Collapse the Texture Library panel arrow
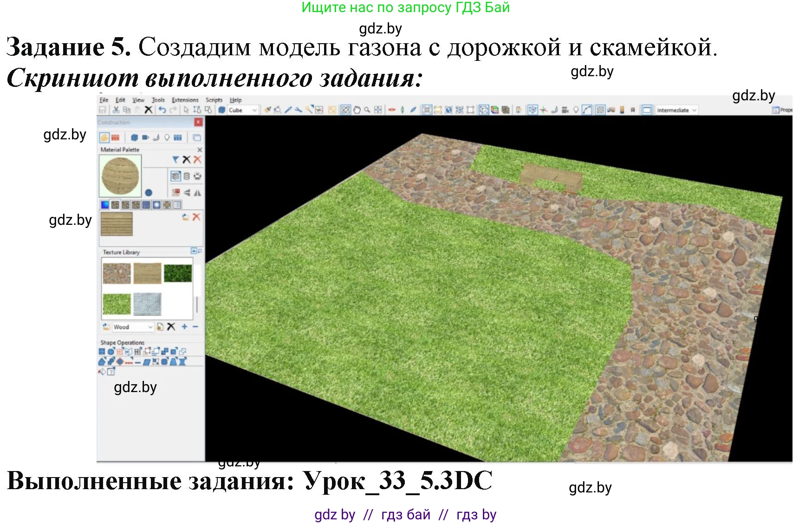The width and height of the screenshot is (812, 524). (x=194, y=250)
